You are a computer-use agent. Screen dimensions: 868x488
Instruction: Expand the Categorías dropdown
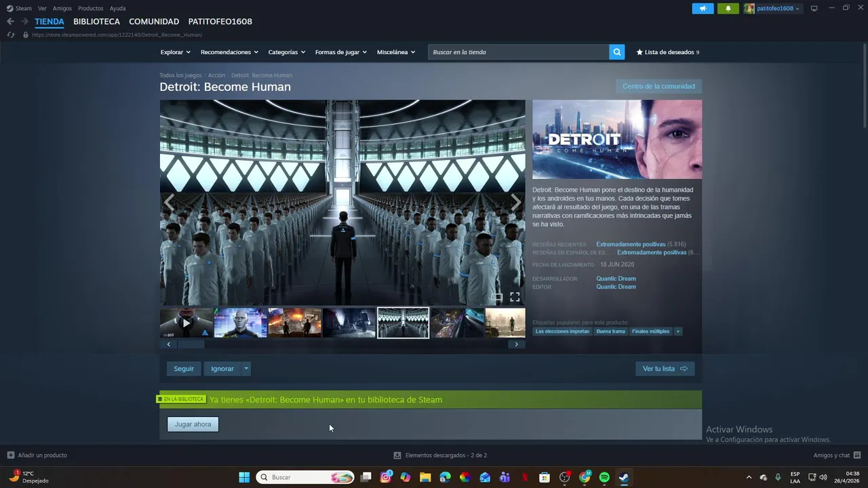286,52
